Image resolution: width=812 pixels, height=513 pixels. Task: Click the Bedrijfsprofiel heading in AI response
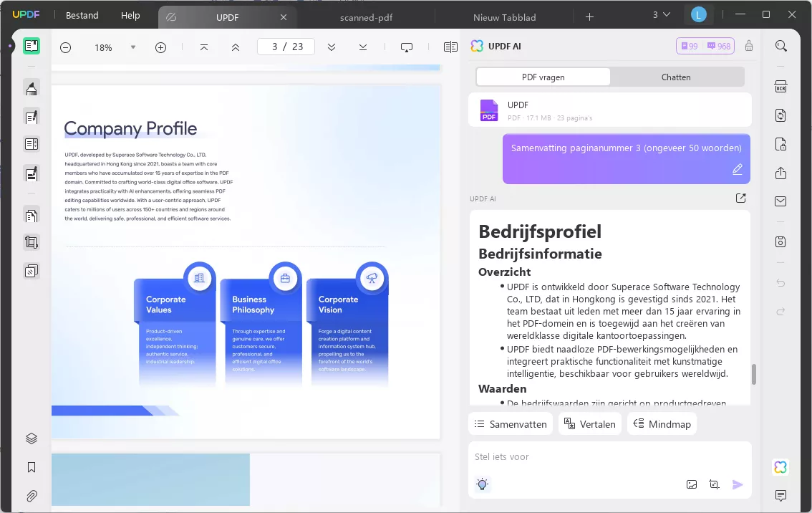540,231
